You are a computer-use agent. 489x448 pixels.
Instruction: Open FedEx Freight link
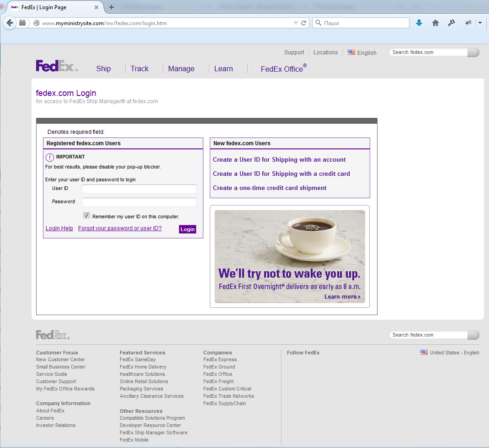pyautogui.click(x=218, y=382)
